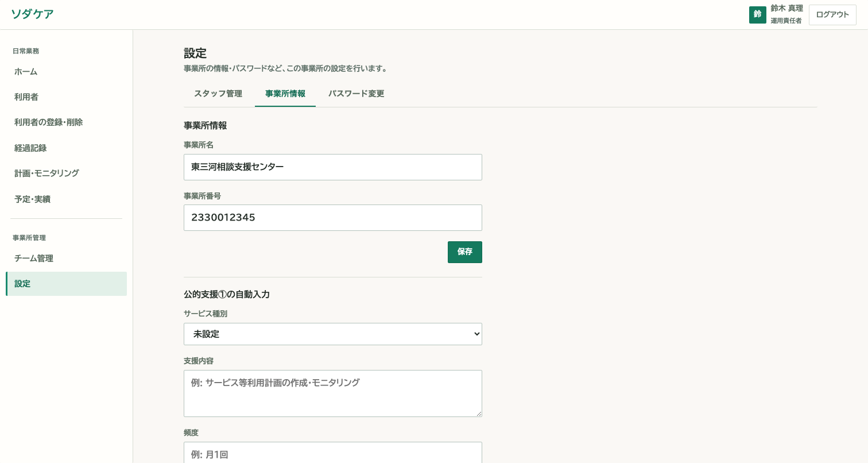Switch to the パスワード変更 tab
Image resolution: width=868 pixels, height=463 pixels.
point(356,94)
